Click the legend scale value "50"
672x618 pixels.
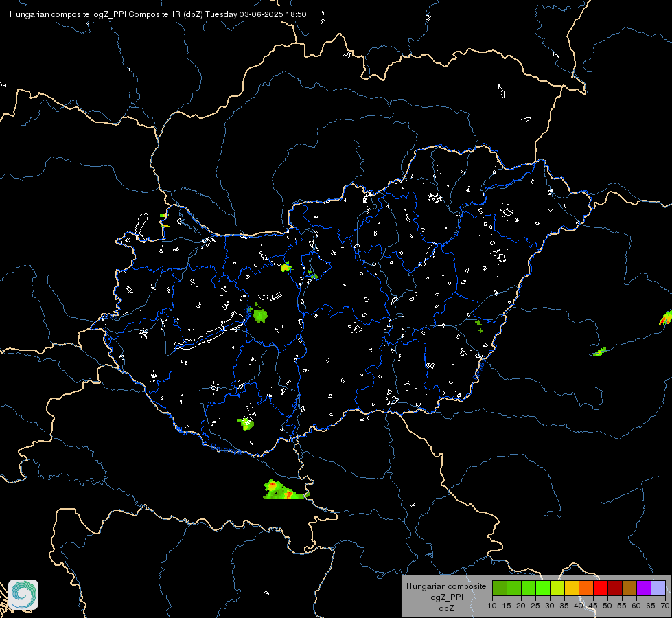(607, 606)
